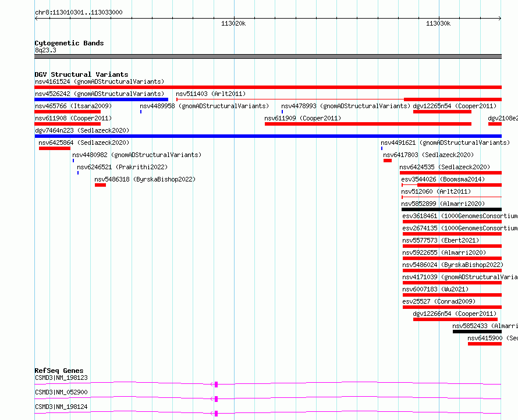Select the dgv12266n54 (Cooper2011) label

click(455, 314)
